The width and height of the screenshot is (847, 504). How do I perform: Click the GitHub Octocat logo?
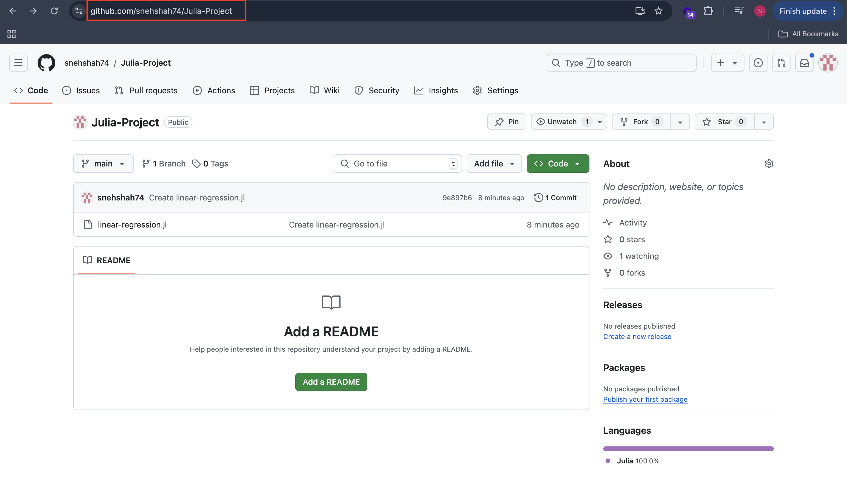(x=46, y=62)
